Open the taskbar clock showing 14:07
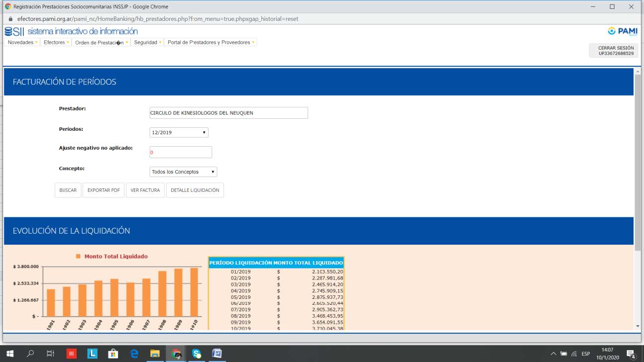The height and width of the screenshot is (362, 644). click(x=607, y=354)
